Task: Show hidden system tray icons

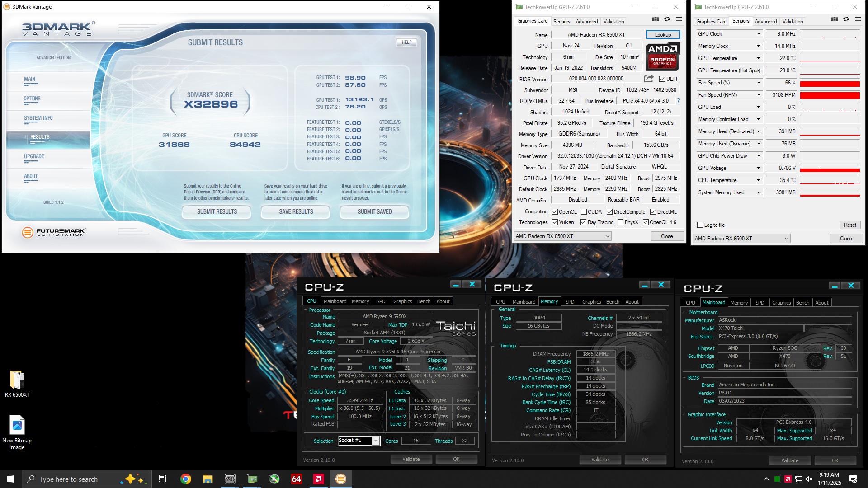Action: [766, 479]
